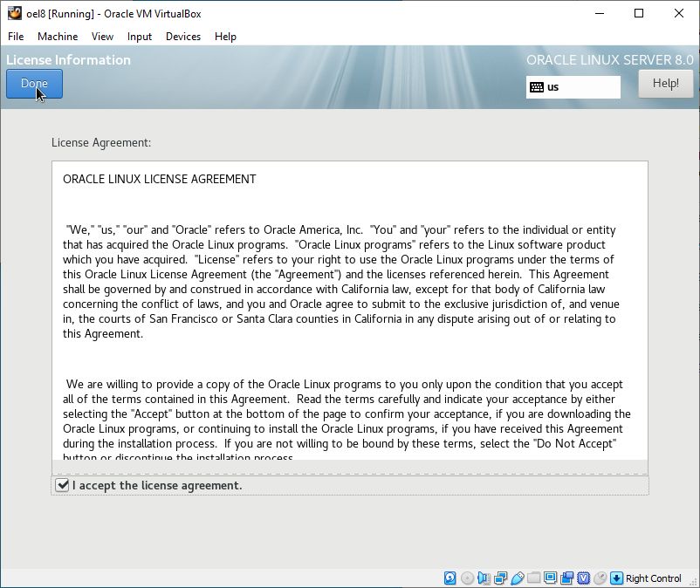Viewport: 700px width, 588px height.
Task: Click the CPU virtualization V status icon
Action: 584,578
